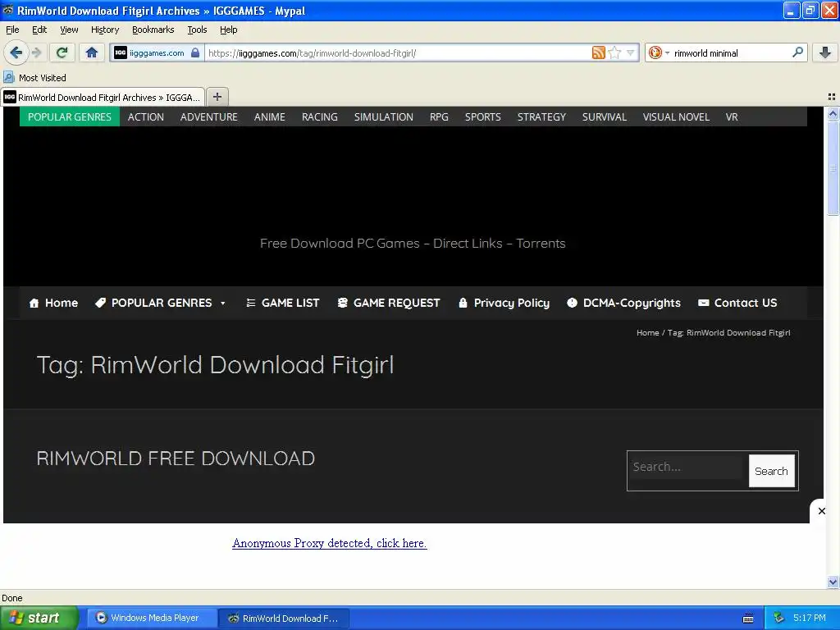The image size is (840, 630).
Task: Click the Most Visited bookmarks folder
Action: click(35, 78)
